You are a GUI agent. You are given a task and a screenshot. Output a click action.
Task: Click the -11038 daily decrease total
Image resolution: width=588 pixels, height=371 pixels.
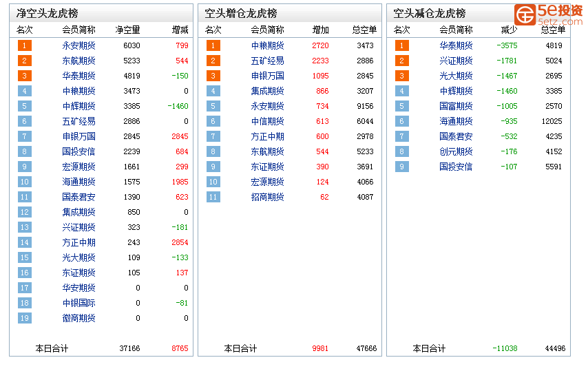tap(505, 348)
